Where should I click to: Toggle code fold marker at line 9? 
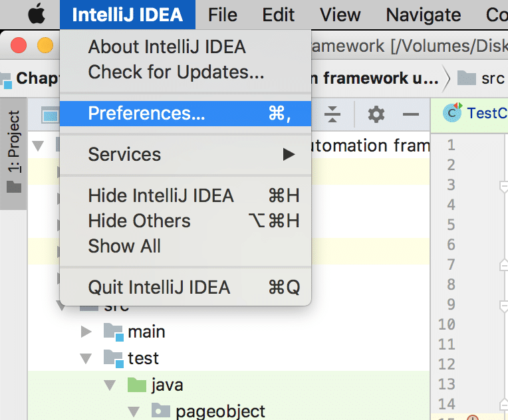pos(504,306)
